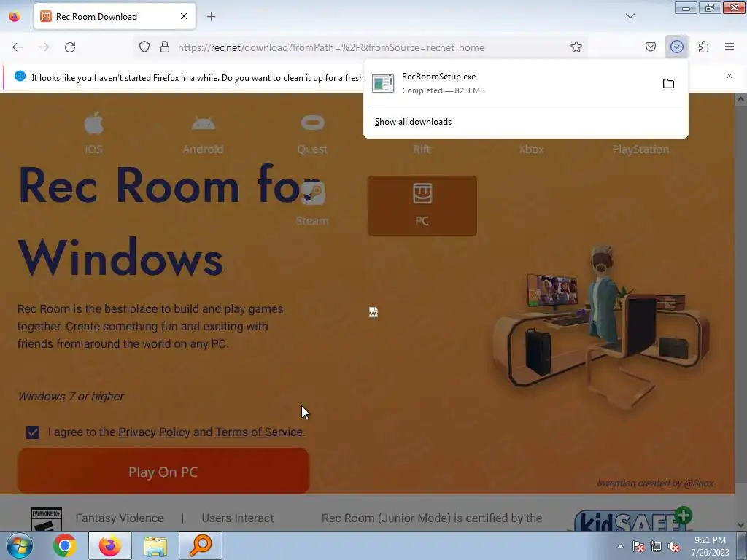The image size is (747, 560).
Task: Open the Firefox application menu
Action: [729, 47]
